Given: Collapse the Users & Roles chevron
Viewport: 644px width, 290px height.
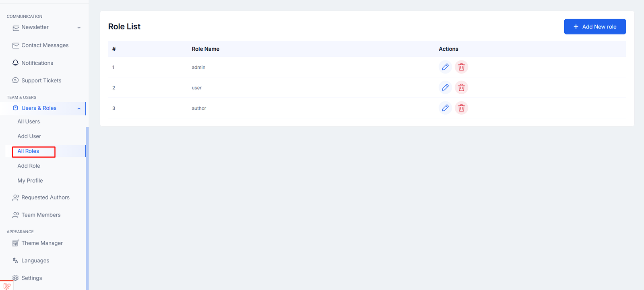Looking at the screenshot, I should pyautogui.click(x=79, y=109).
